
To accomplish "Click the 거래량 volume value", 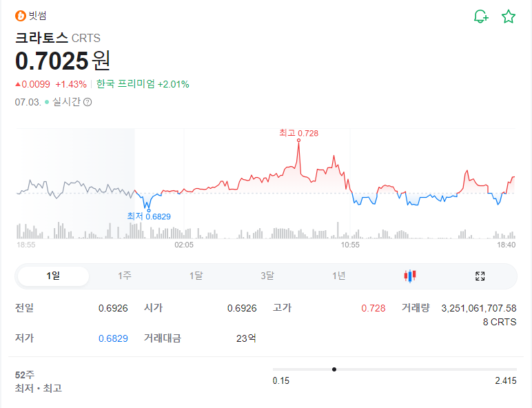I will point(478,308).
